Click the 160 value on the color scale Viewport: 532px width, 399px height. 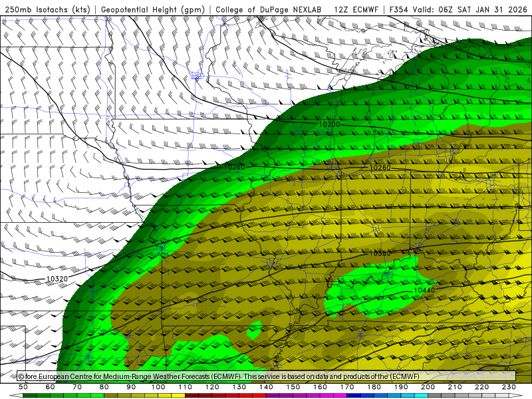coord(321,387)
